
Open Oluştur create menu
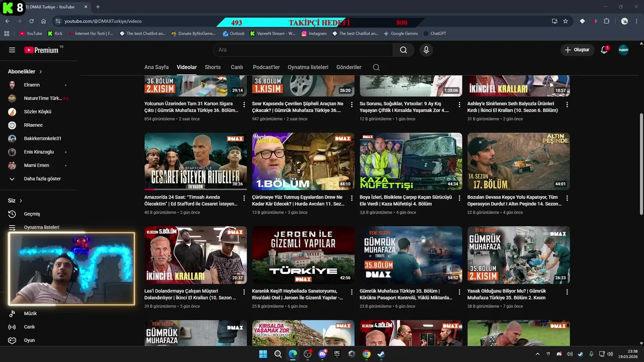pos(577,50)
